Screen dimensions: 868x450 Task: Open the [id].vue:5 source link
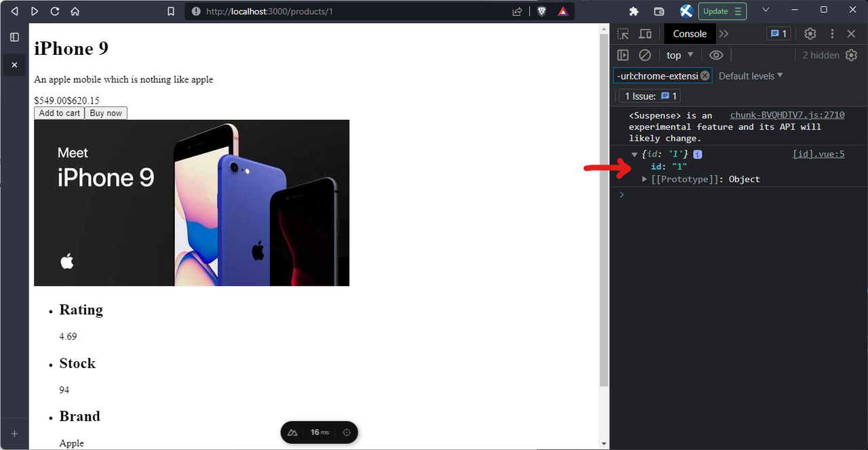point(818,154)
